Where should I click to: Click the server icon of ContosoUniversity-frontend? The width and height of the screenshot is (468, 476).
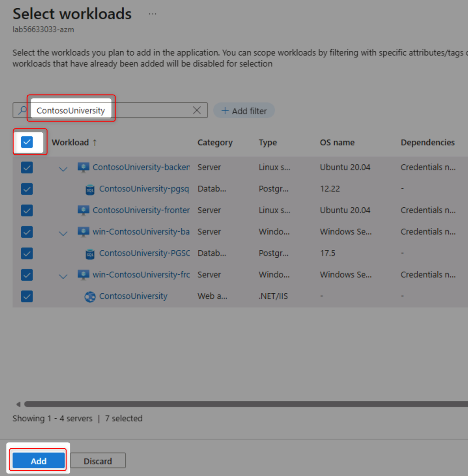tap(83, 210)
